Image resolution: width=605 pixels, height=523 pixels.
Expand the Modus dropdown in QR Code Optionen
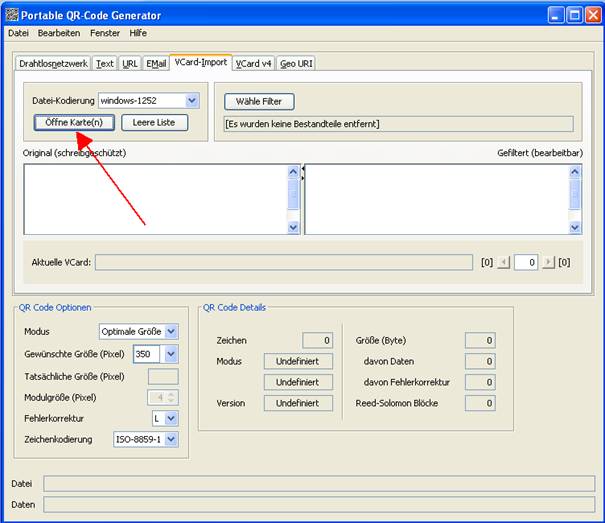coord(171,332)
